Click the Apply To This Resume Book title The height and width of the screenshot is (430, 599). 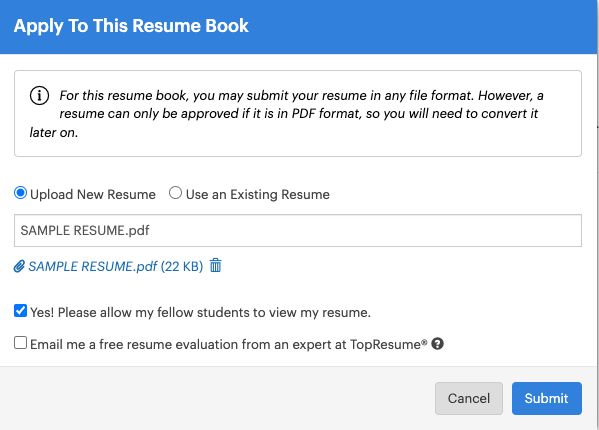[x=131, y=26]
